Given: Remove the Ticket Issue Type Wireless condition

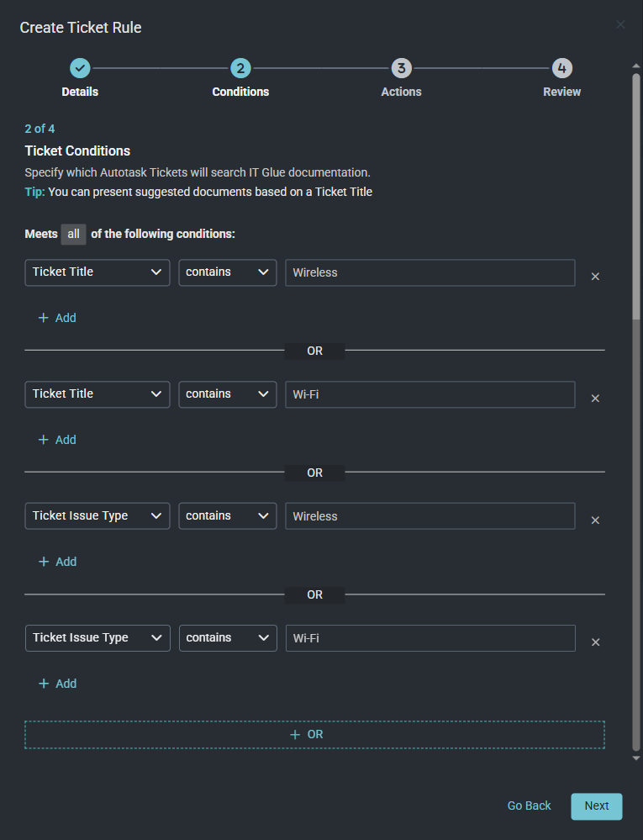Looking at the screenshot, I should [595, 520].
